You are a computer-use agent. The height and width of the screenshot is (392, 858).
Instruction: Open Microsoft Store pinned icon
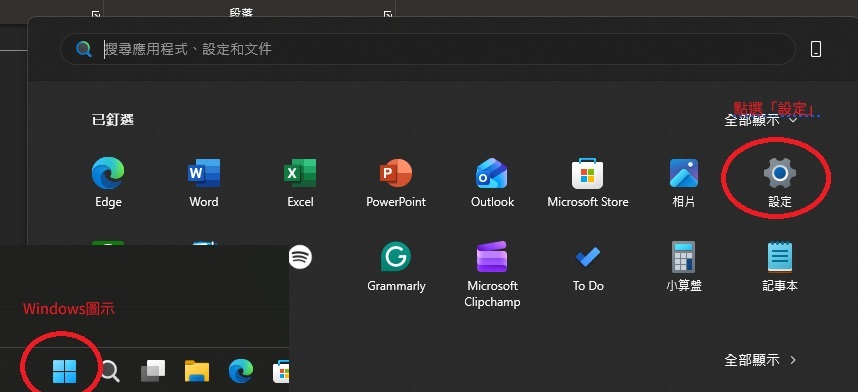(588, 182)
